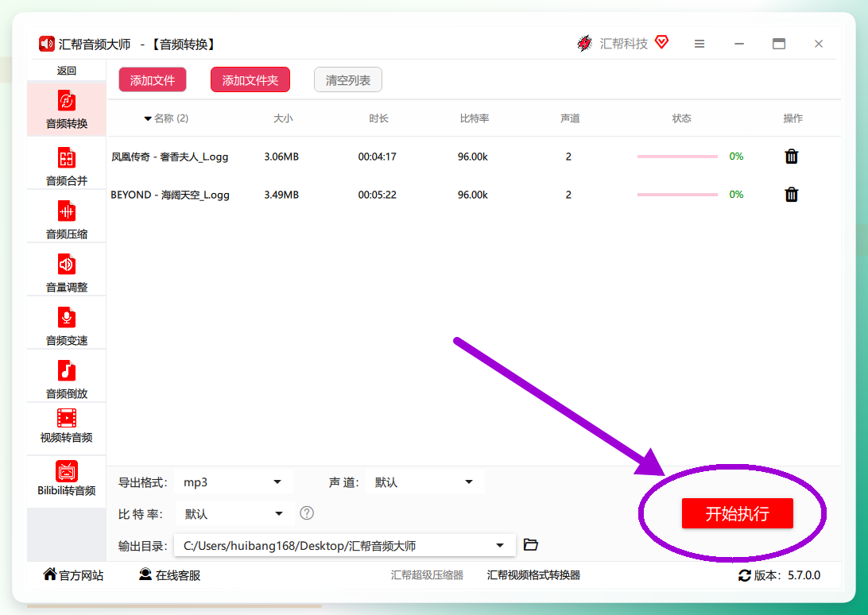Click the 添加文件夹 button
The width and height of the screenshot is (868, 615).
250,79
